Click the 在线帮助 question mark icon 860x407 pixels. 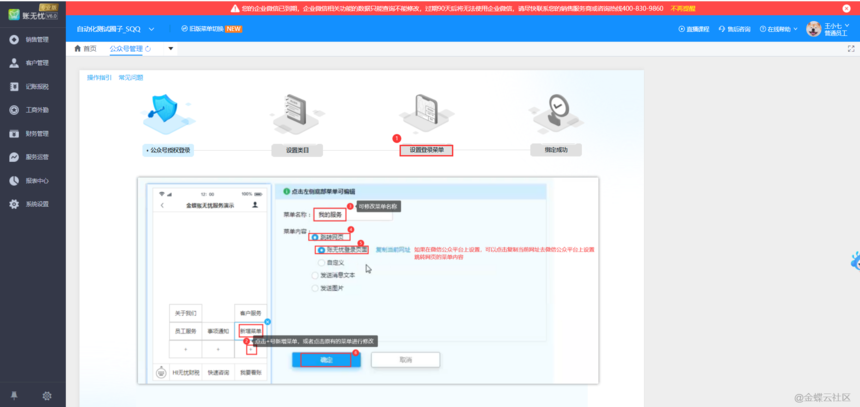pos(762,29)
